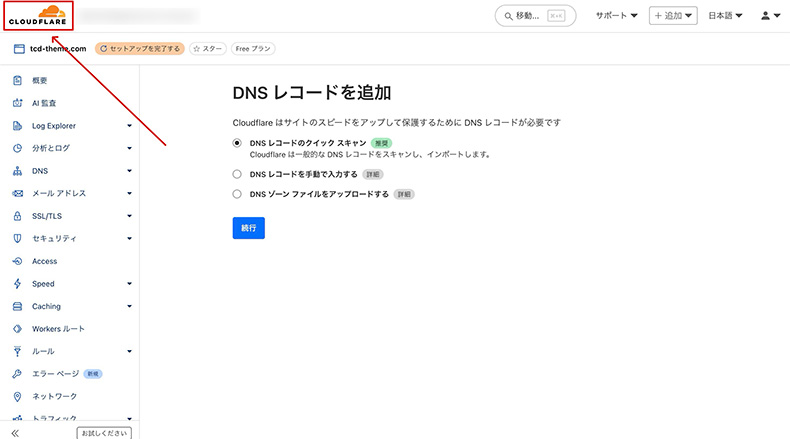Viewport: 790px width, 439px height.
Task: Click 詳細 badge next to zone file upload
Action: point(404,194)
